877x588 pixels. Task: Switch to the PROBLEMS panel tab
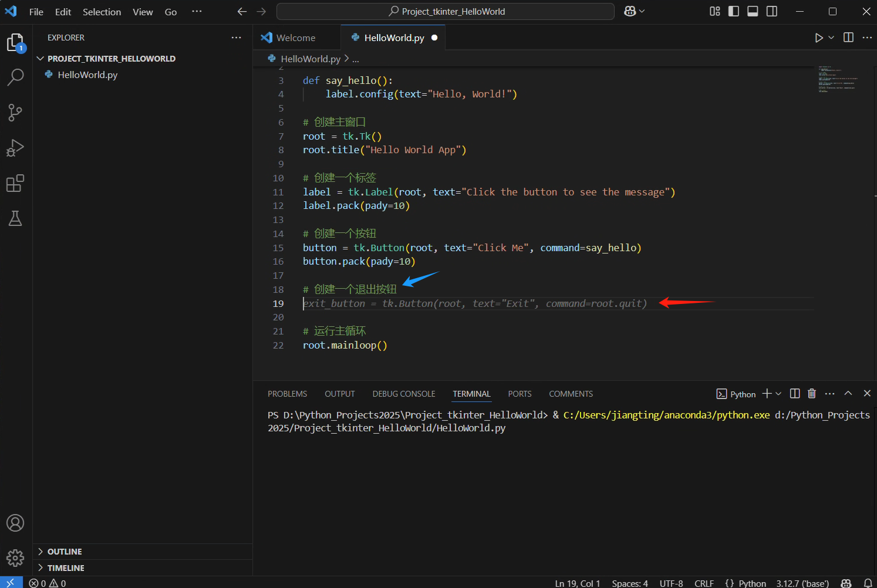(x=287, y=394)
